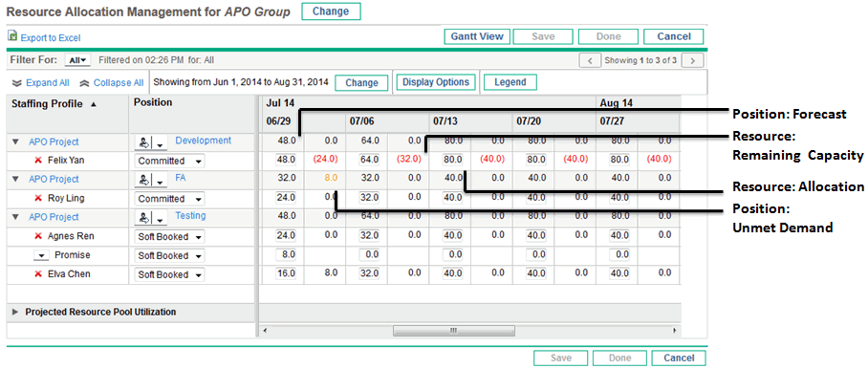
Task: Click the horizontal scrollbar thumb
Action: [x=453, y=330]
